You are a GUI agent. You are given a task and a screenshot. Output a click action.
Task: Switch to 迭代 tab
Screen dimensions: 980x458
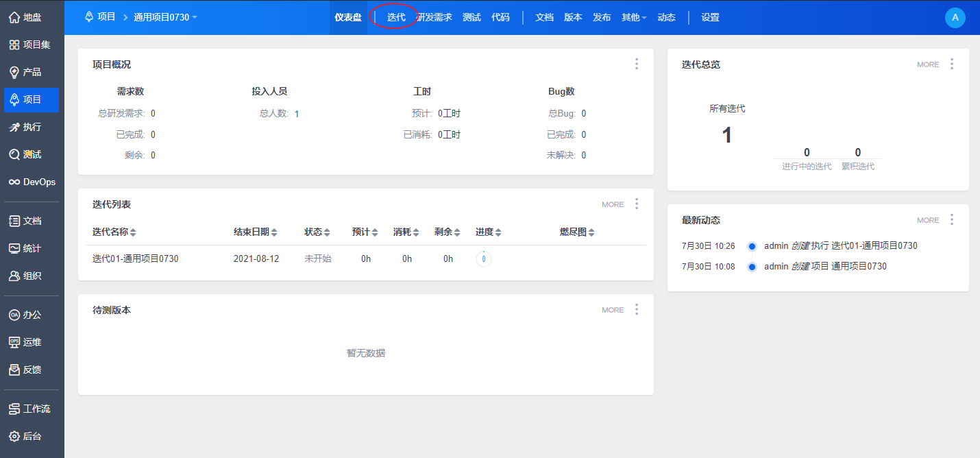tap(396, 17)
